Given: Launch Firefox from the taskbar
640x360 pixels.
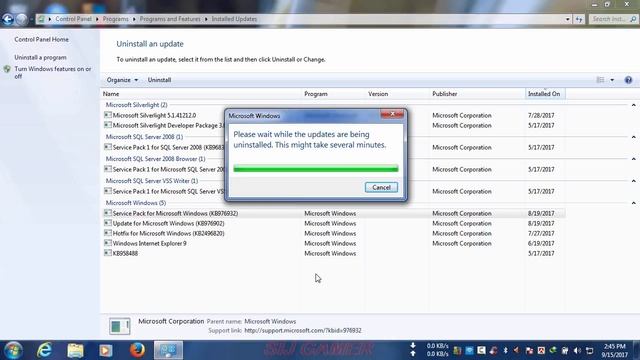Looking at the screenshot, I should [137, 350].
